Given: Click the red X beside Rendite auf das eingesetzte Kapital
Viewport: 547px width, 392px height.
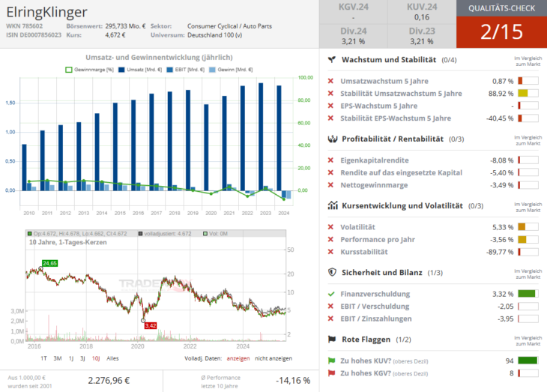Looking at the screenshot, I should pyautogui.click(x=330, y=172).
